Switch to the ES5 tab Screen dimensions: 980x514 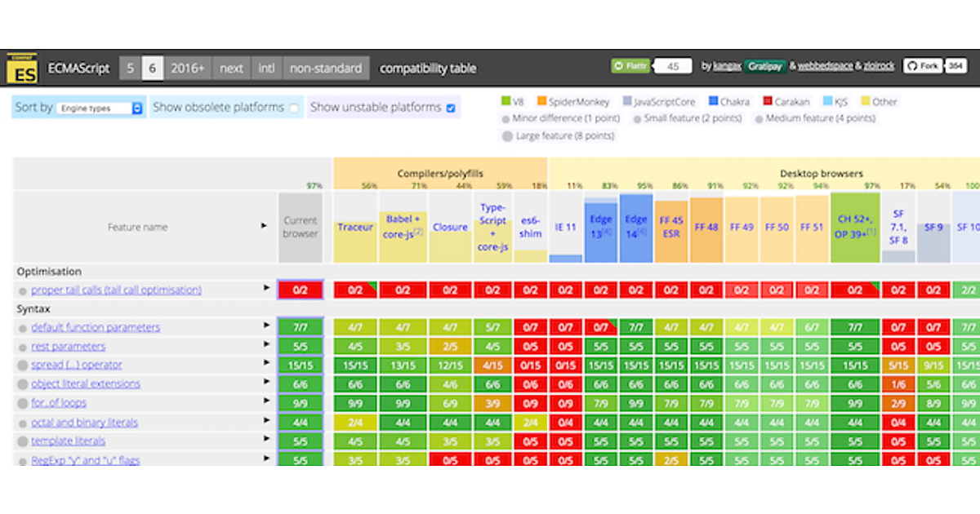point(130,69)
